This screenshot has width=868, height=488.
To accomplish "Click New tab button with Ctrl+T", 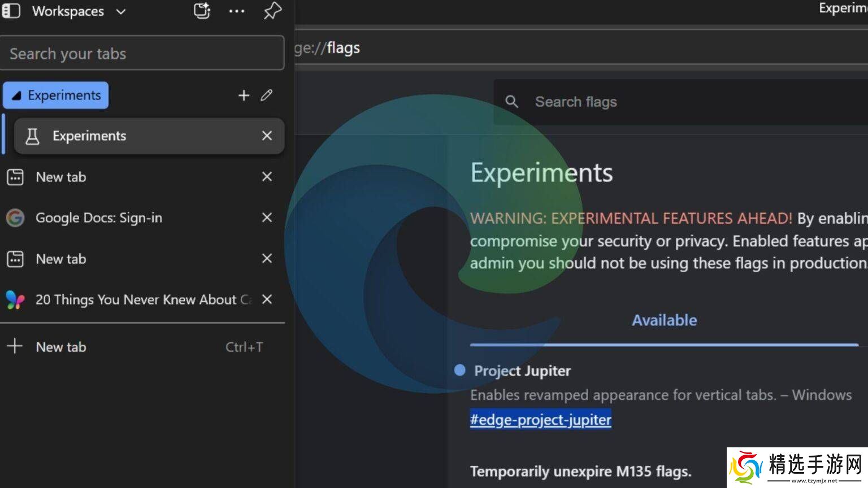I will (x=61, y=347).
